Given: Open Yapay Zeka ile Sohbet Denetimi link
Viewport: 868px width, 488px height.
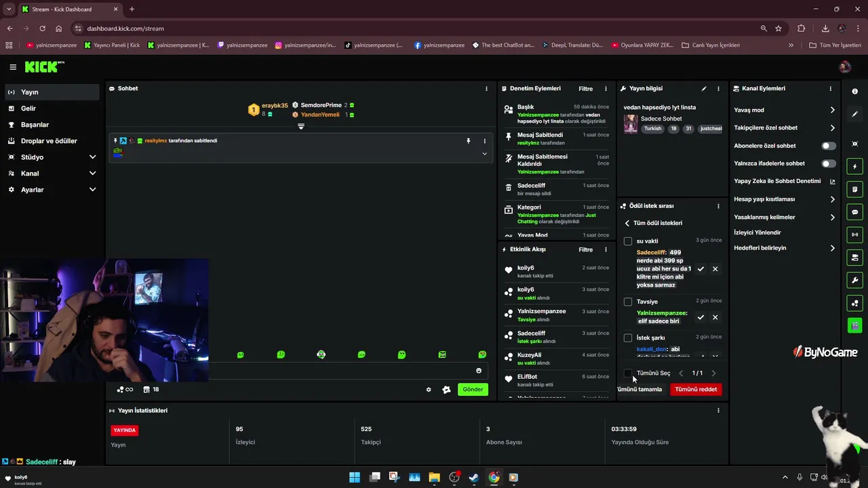Looking at the screenshot, I should [785, 182].
